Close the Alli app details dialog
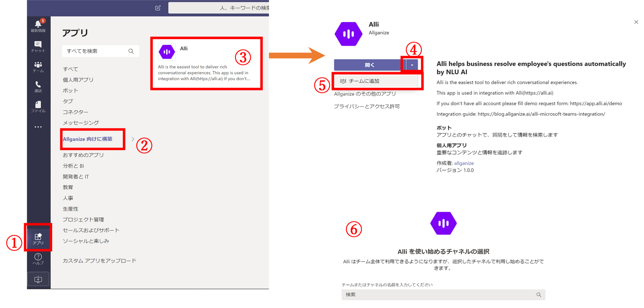Viewport: 644px width, 308px height. 636,22
